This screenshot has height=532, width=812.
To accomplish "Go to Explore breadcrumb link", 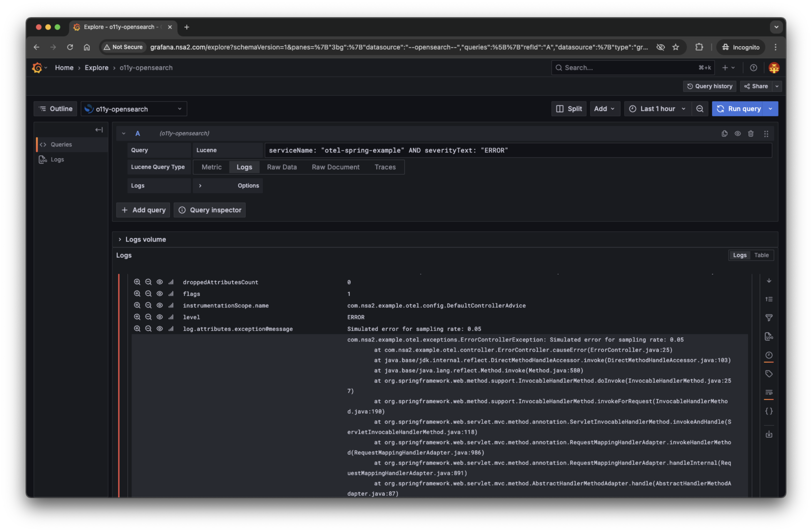I will [97, 67].
